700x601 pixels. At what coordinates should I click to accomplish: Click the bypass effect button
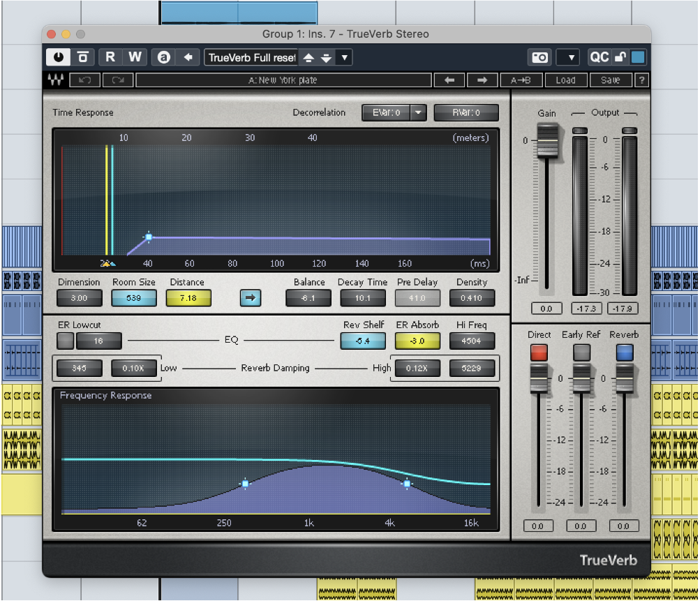coord(82,57)
